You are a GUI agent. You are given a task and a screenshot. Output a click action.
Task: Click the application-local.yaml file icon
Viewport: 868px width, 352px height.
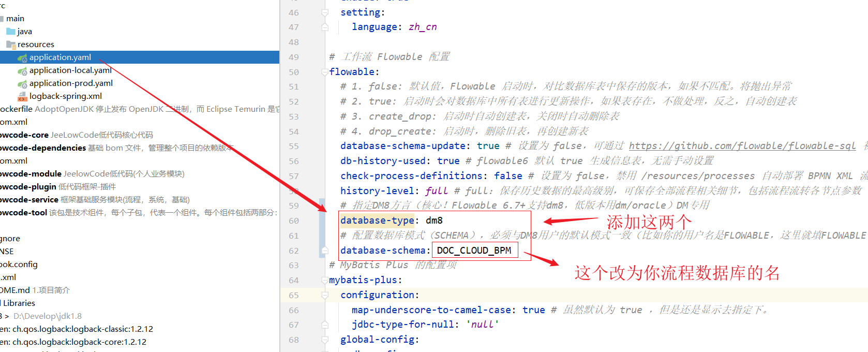pos(22,70)
